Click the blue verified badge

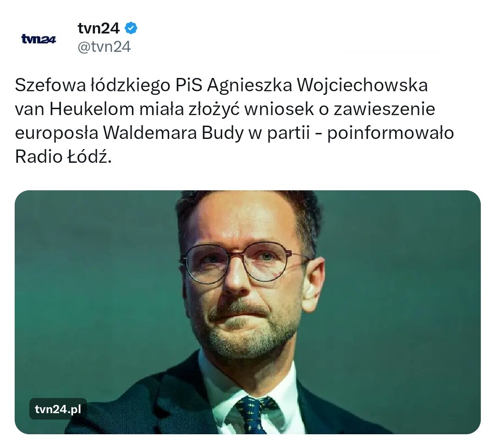tap(131, 28)
